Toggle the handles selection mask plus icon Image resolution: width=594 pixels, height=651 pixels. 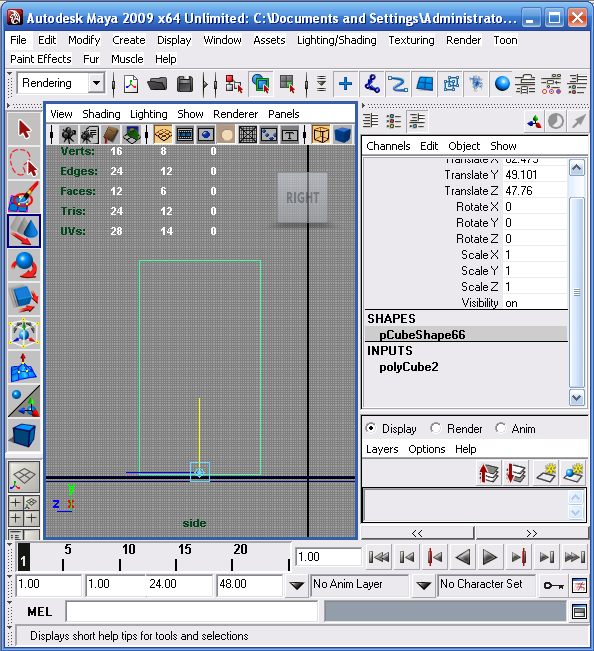pos(345,84)
